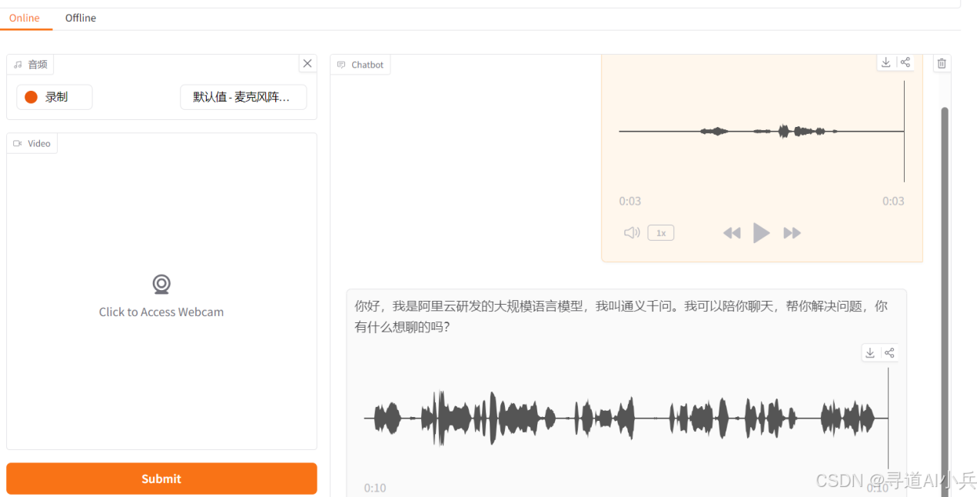This screenshot has width=980, height=497.
Task: Change playback speed with the 1x button
Action: [661, 232]
